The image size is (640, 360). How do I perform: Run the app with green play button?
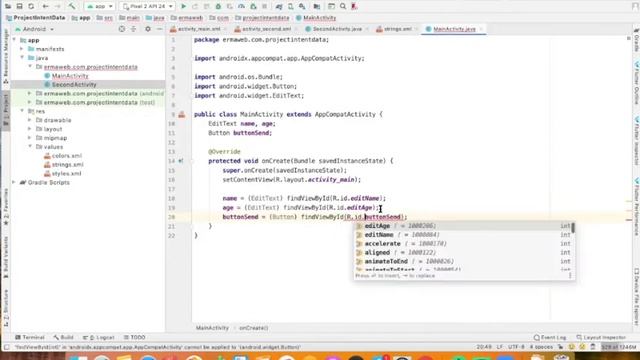184,6
